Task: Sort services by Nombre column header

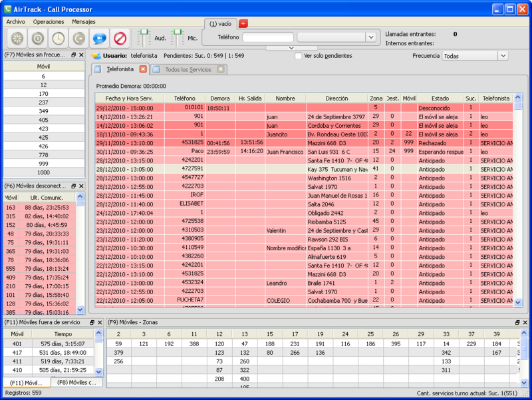Action: (x=285, y=99)
